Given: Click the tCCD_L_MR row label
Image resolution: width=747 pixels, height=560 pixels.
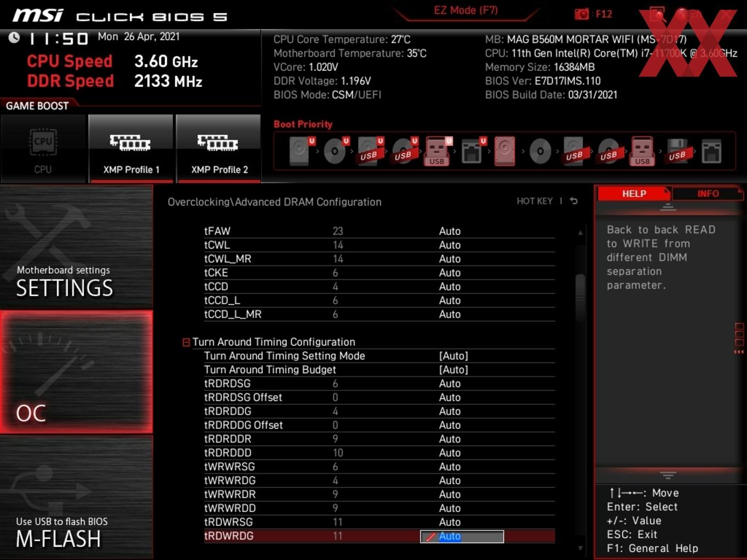Looking at the screenshot, I should (x=233, y=314).
